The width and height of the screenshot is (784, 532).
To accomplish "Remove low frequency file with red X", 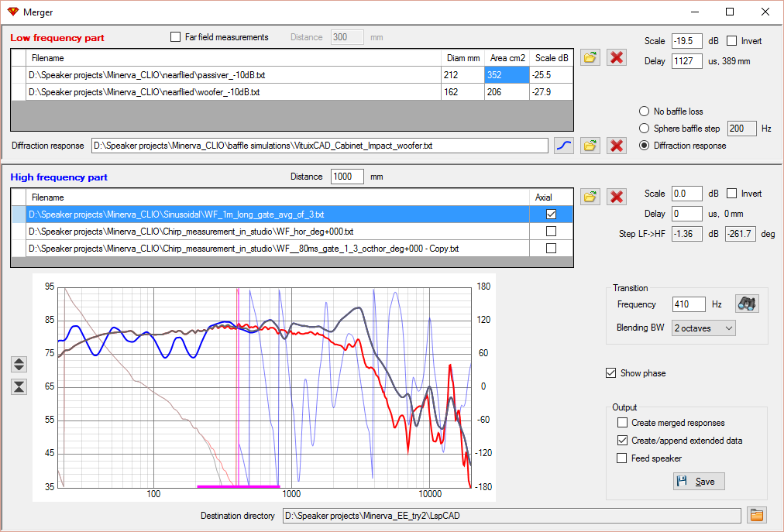I will (617, 57).
